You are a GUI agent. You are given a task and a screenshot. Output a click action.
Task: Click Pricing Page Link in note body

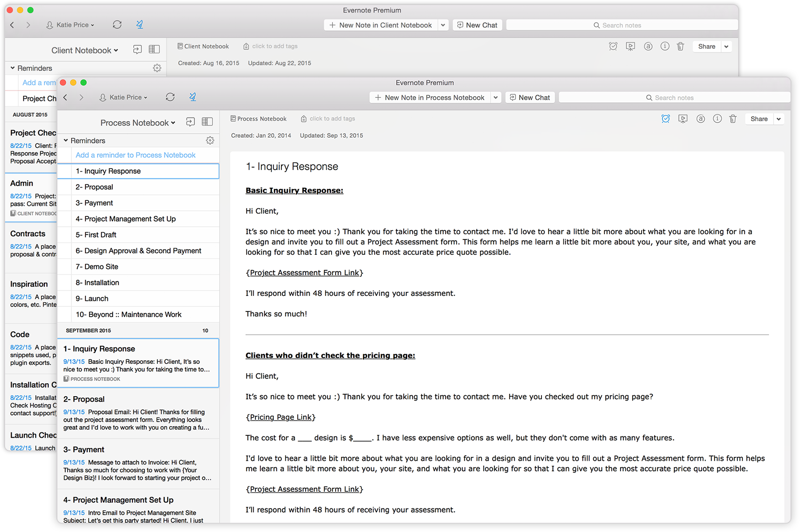point(281,417)
